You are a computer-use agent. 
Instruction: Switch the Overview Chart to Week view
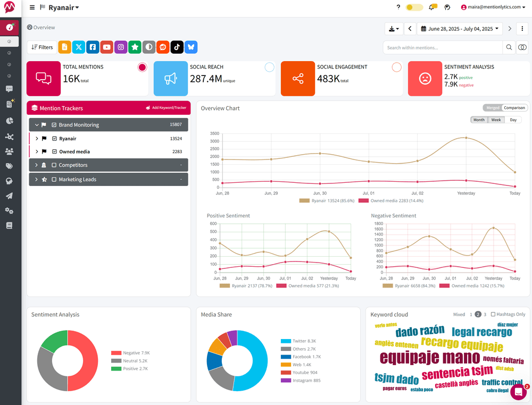pyautogui.click(x=496, y=120)
